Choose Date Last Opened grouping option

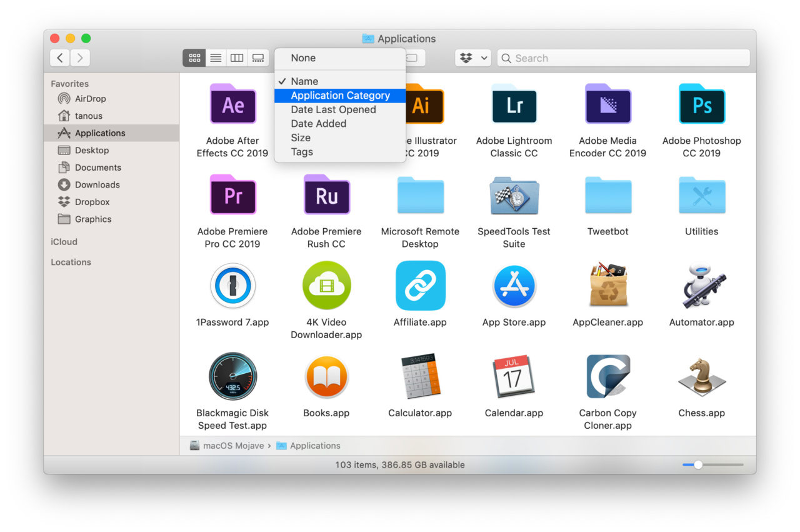pyautogui.click(x=340, y=109)
